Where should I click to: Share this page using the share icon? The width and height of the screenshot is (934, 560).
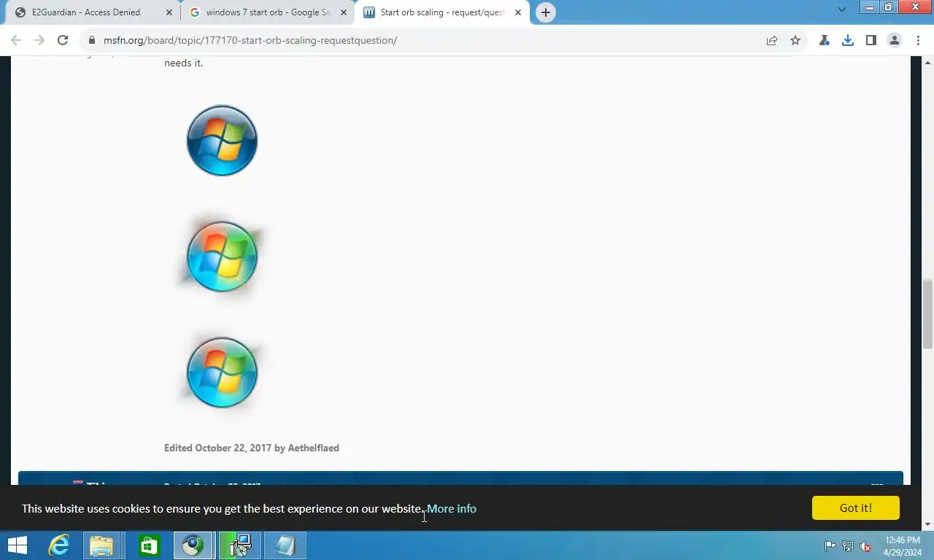(x=772, y=40)
